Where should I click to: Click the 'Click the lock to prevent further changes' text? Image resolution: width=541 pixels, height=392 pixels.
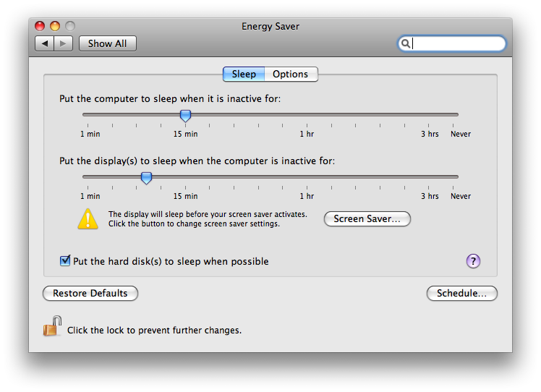154,331
